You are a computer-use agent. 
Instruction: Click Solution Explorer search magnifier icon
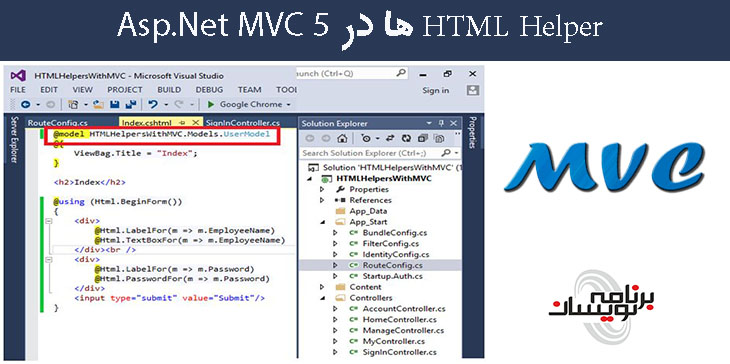click(x=446, y=153)
